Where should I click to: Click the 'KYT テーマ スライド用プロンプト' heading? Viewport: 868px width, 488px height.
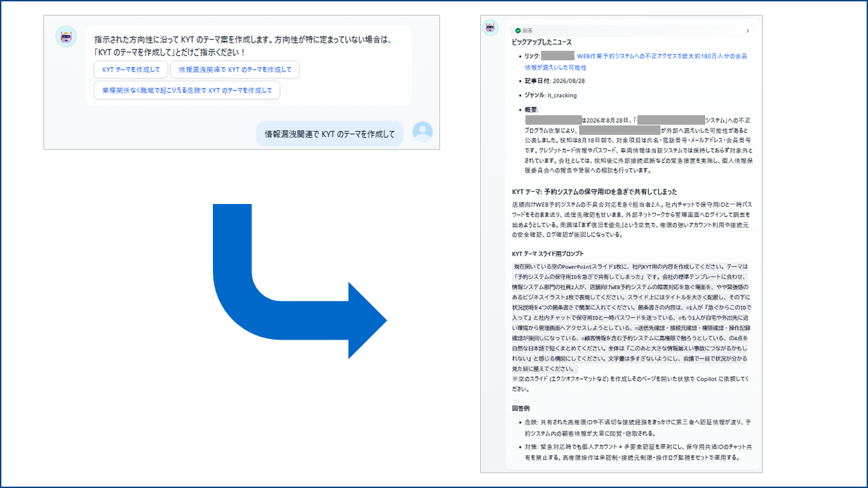[x=548, y=253]
